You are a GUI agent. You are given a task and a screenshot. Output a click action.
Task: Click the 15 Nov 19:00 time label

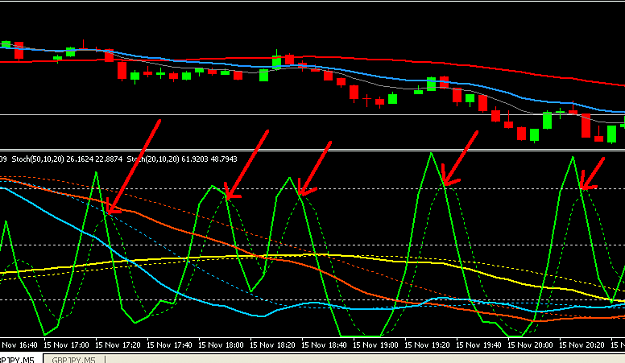[x=375, y=345]
